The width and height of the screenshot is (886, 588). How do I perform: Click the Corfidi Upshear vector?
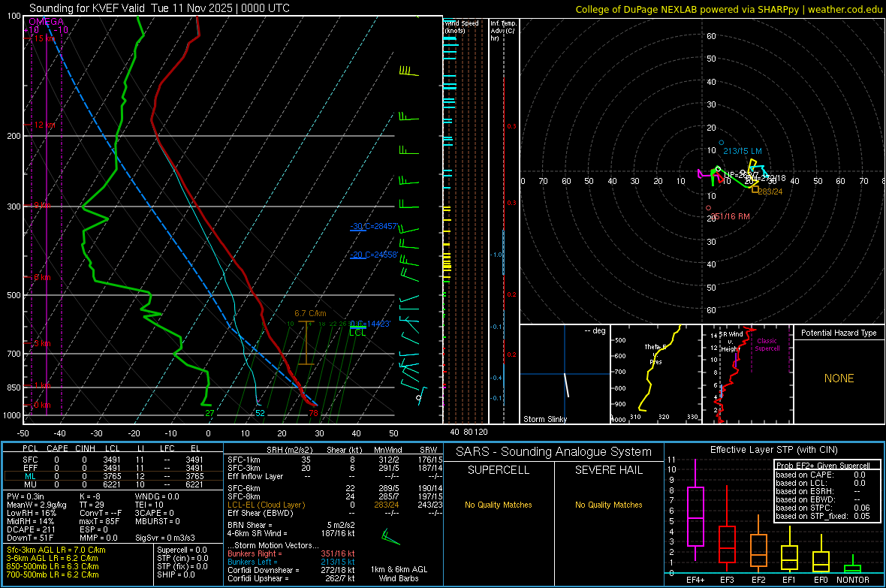(291, 577)
